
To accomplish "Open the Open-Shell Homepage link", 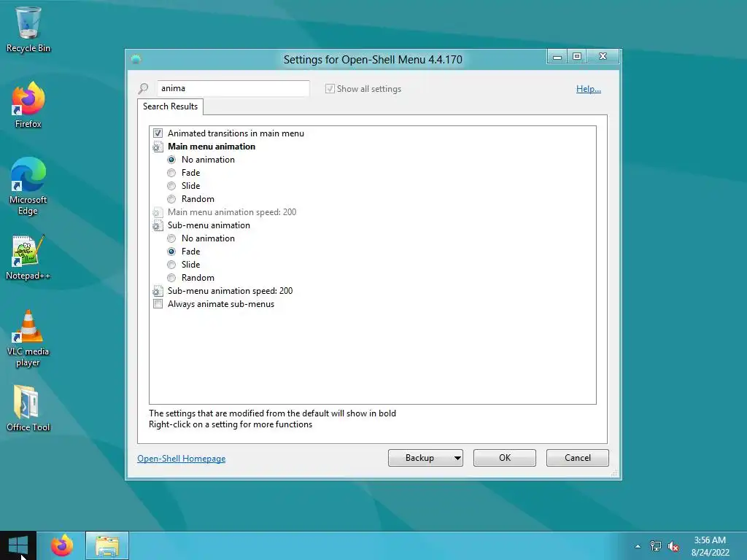I will [x=182, y=459].
